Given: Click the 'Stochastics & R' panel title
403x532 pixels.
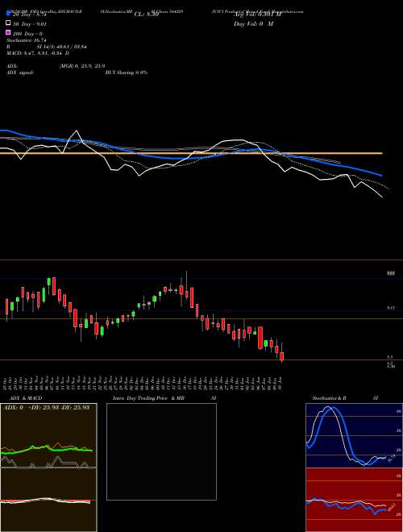Looking at the screenshot, I should (329, 398).
